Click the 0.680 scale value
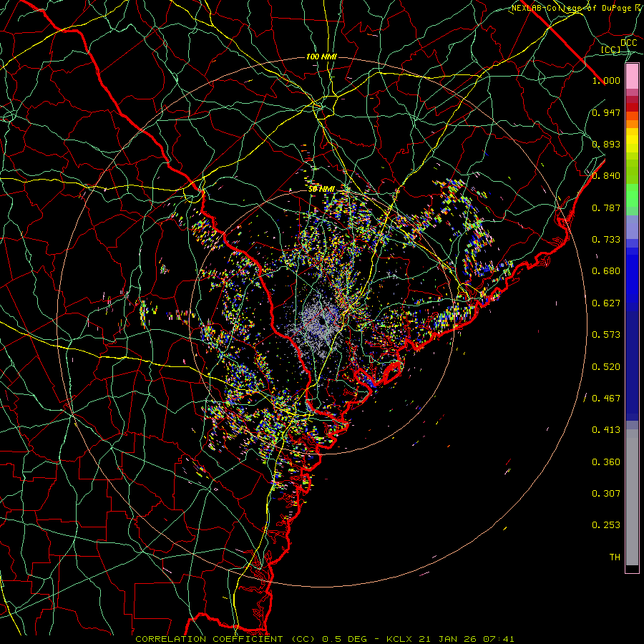This screenshot has width=644, height=644. pyautogui.click(x=606, y=271)
